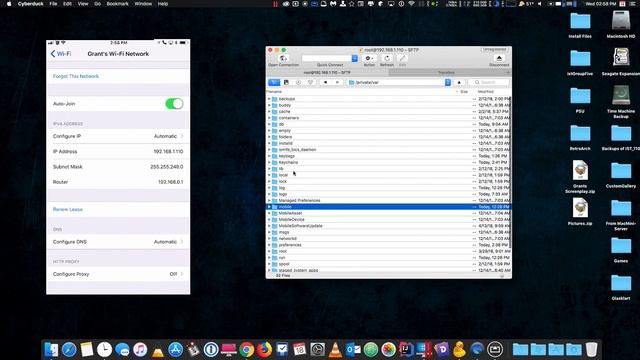Go to parent folder with up arrow
This screenshot has width=640, height=360.
click(x=459, y=82)
